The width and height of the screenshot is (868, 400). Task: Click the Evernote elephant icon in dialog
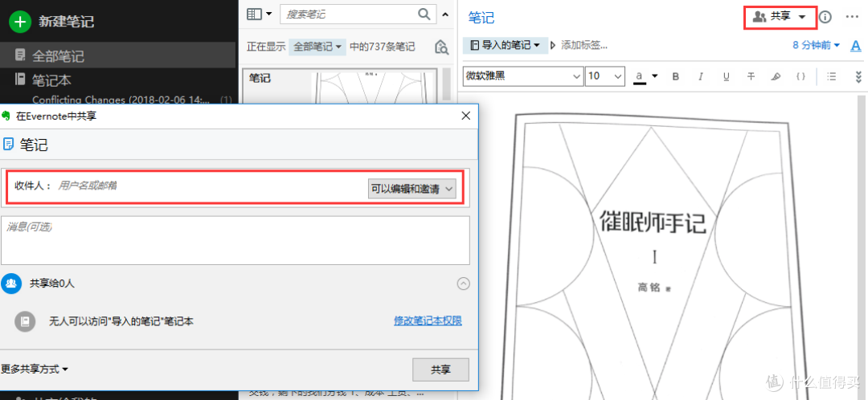pos(6,116)
